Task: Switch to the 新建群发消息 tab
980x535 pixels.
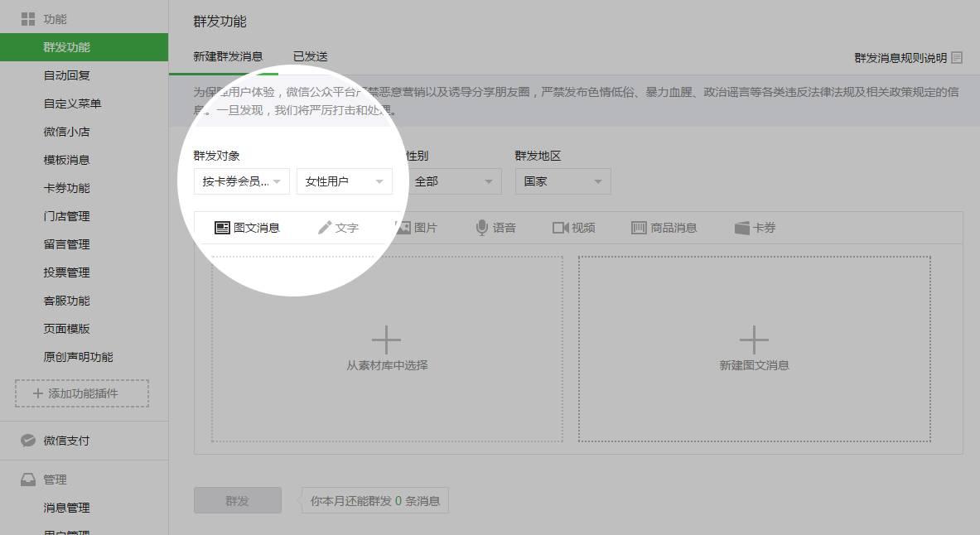Action: point(228,56)
